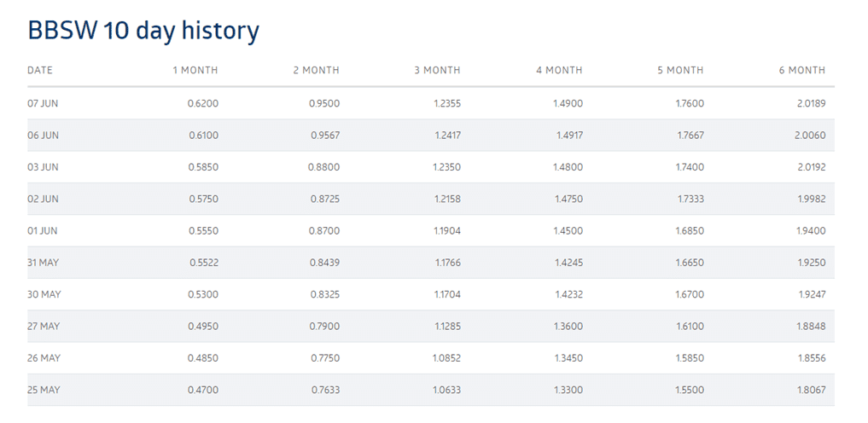Click the 27 MAY date cell
Screen dimensions: 868x423
click(44, 327)
